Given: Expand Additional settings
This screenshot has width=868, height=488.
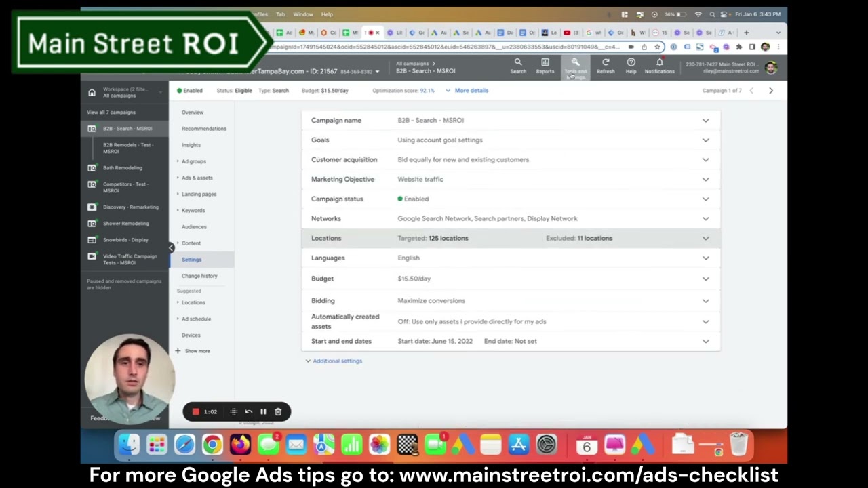Looking at the screenshot, I should click(x=334, y=361).
